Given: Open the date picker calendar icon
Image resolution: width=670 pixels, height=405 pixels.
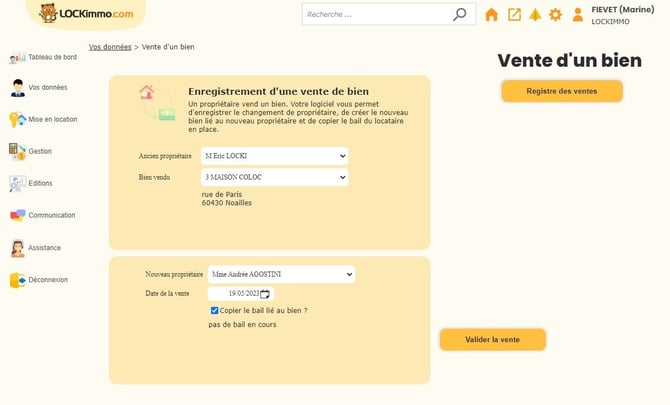Looking at the screenshot, I should tap(265, 294).
